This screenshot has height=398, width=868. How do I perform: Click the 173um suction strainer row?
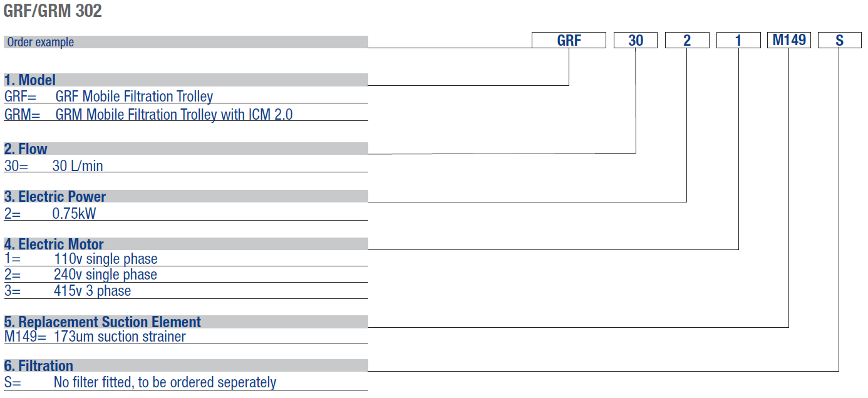click(120, 337)
